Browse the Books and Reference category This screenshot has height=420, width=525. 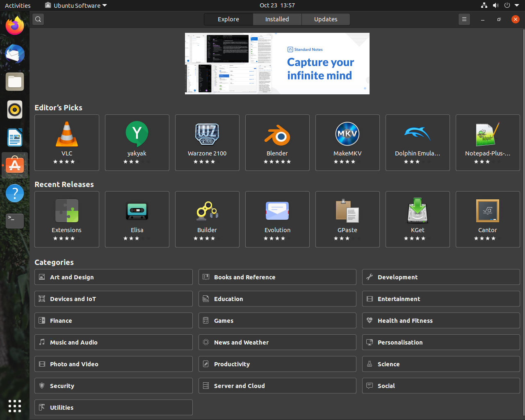pos(277,277)
